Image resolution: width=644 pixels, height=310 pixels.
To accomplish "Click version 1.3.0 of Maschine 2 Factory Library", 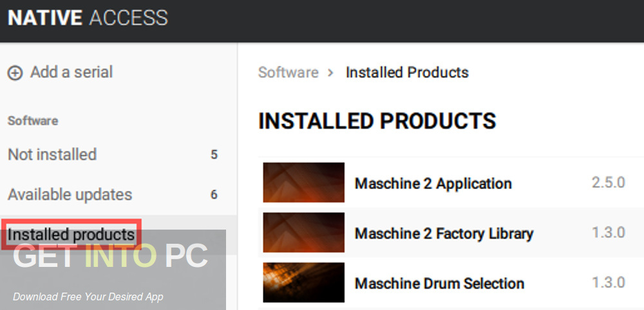I will (609, 233).
